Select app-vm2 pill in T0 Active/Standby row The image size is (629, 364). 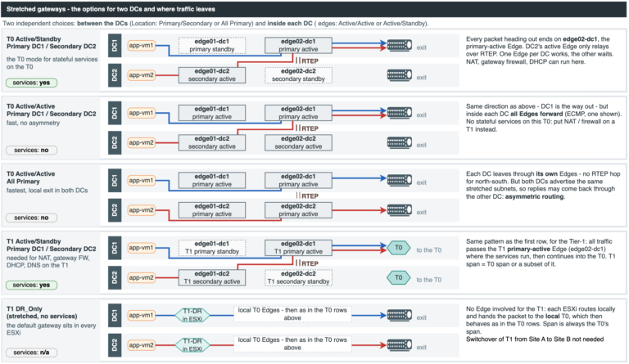tap(142, 75)
